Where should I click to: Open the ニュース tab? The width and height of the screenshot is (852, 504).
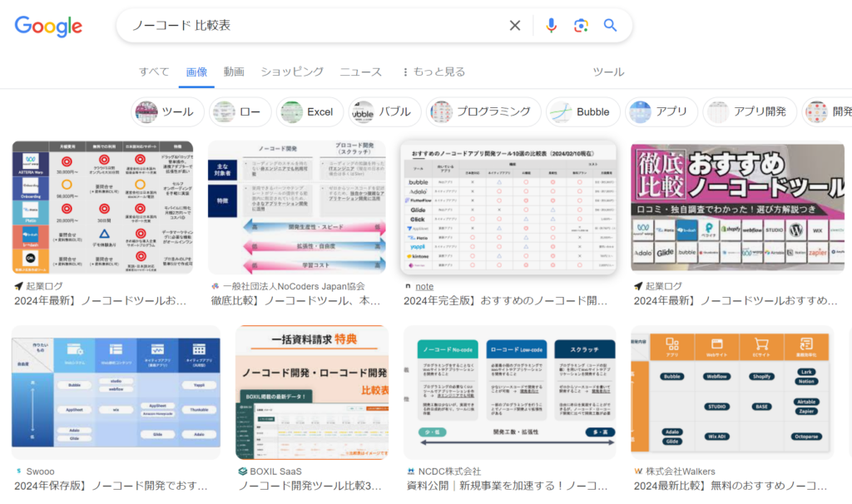pos(361,72)
